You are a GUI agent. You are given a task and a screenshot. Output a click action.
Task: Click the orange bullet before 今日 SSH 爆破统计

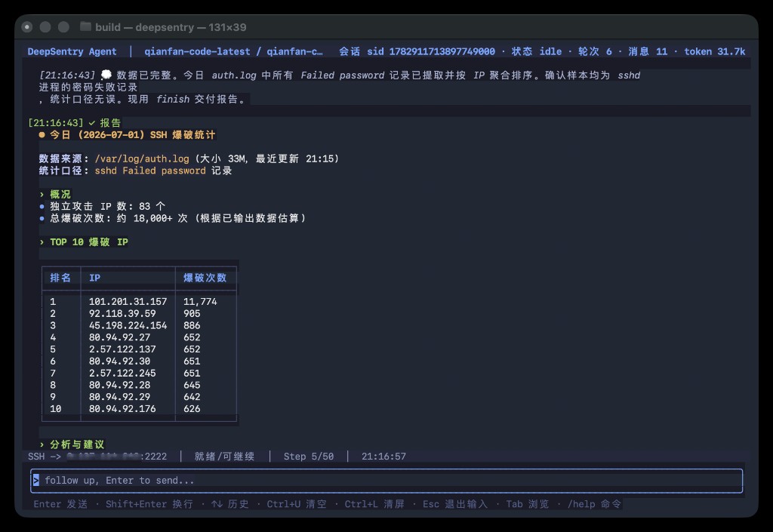[x=42, y=135]
